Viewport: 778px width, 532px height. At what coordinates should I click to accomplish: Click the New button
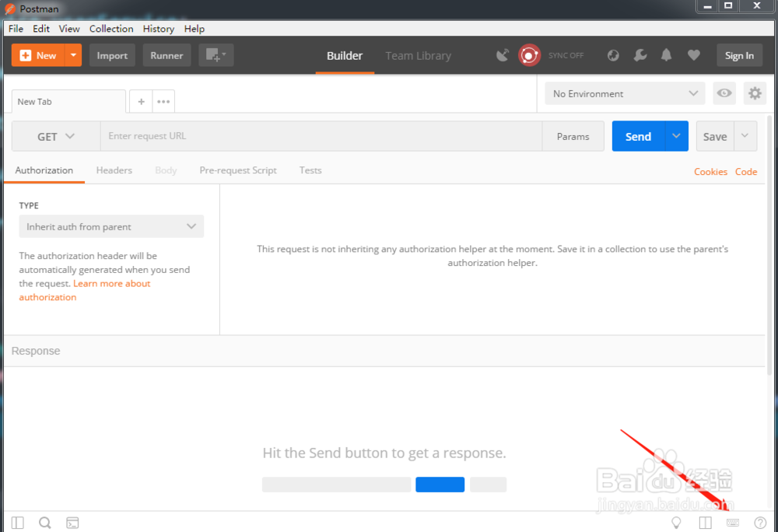pos(38,55)
